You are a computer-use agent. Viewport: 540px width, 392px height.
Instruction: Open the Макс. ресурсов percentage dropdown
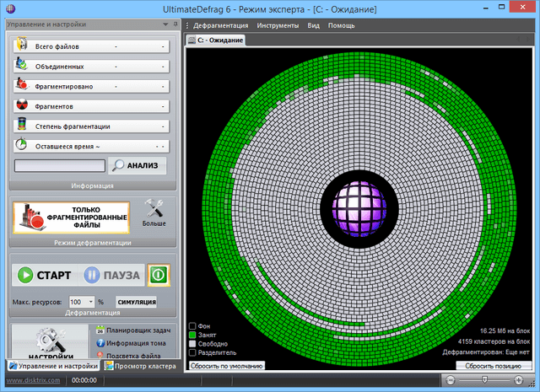point(90,301)
